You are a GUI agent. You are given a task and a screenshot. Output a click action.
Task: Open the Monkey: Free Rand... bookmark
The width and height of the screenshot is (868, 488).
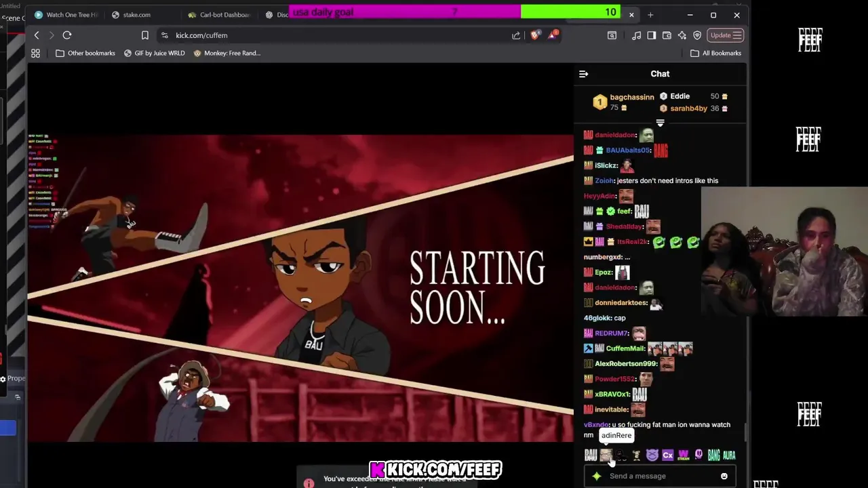pos(226,53)
